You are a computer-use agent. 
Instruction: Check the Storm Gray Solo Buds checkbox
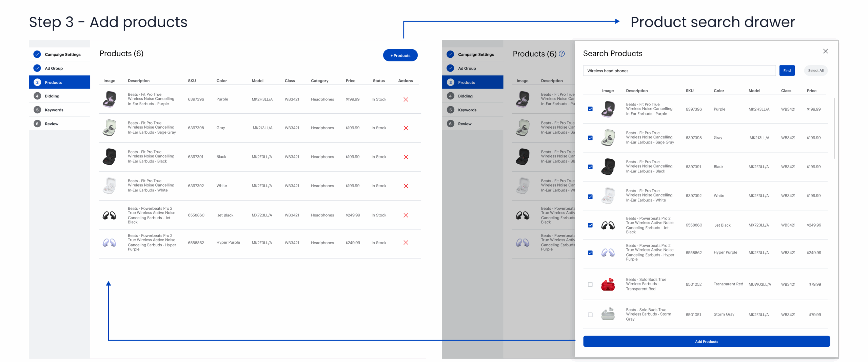(x=590, y=315)
